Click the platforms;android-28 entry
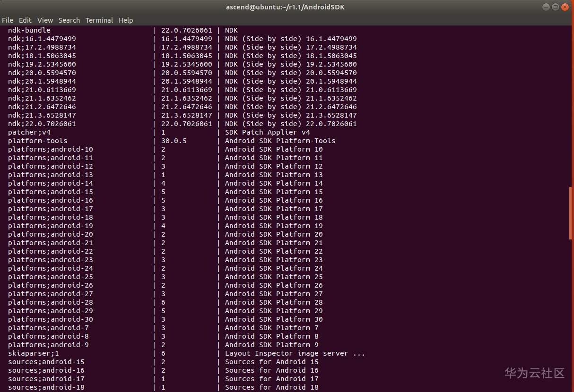The width and height of the screenshot is (574, 392). tap(51, 302)
